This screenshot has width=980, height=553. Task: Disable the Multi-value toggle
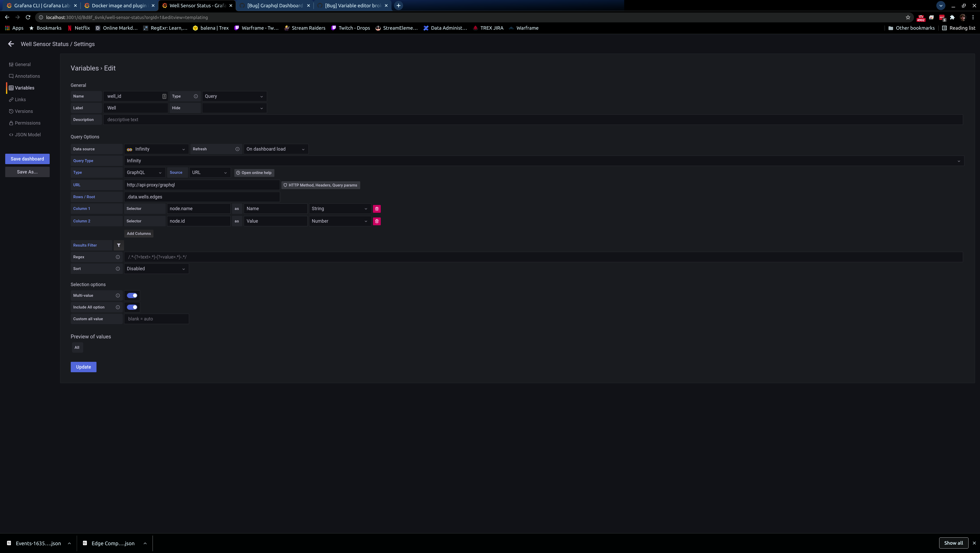tap(132, 295)
